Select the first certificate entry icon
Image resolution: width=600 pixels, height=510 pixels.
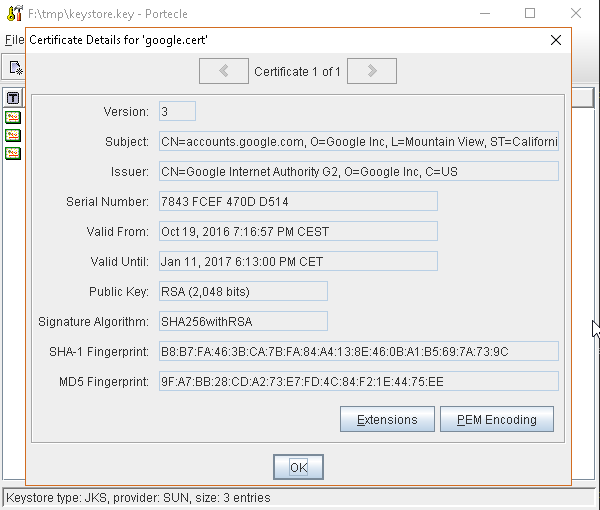pos(13,117)
